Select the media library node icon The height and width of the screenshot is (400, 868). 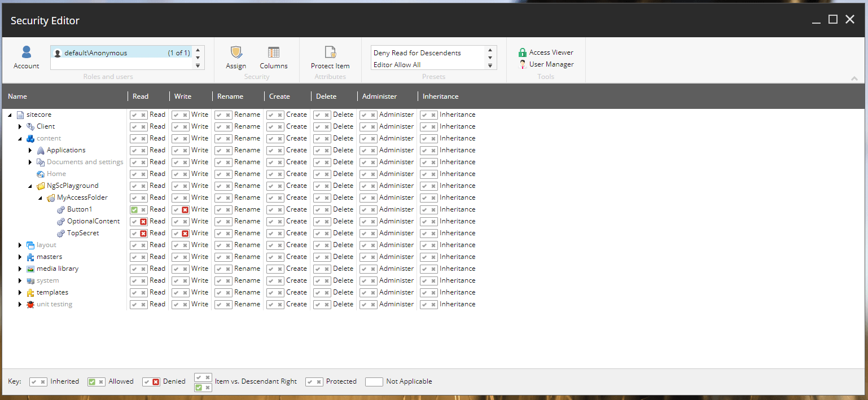pyautogui.click(x=29, y=268)
